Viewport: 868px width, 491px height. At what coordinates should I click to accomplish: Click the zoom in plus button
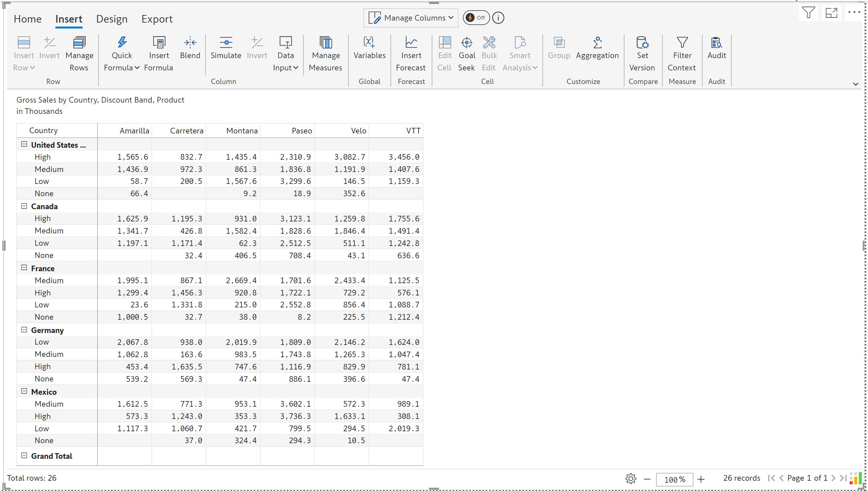[701, 479]
